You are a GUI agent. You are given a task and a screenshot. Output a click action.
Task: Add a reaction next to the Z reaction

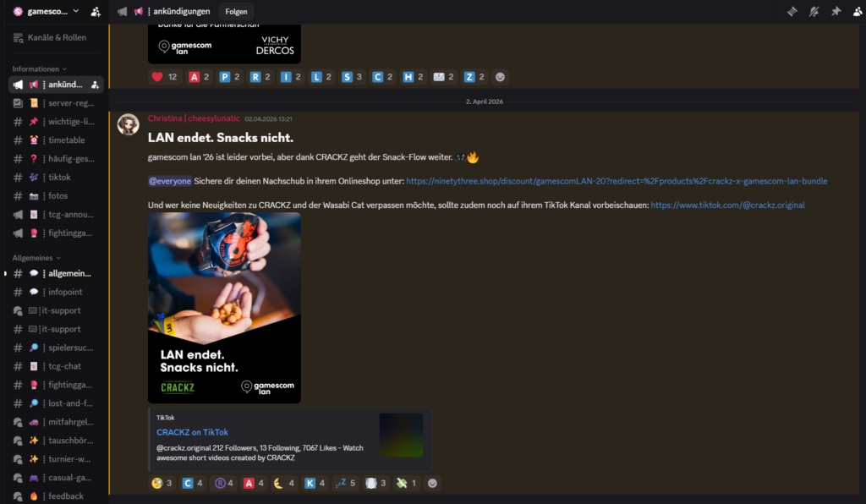click(500, 77)
